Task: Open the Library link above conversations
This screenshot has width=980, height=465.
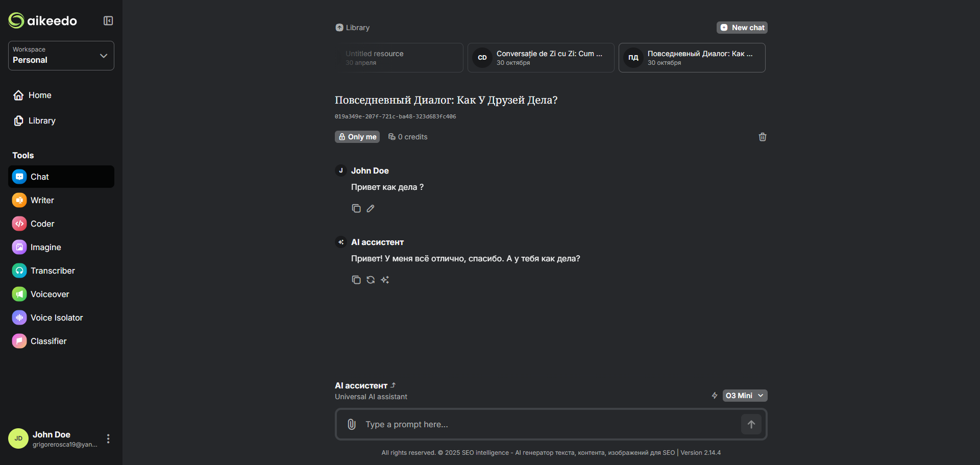Action: (353, 28)
